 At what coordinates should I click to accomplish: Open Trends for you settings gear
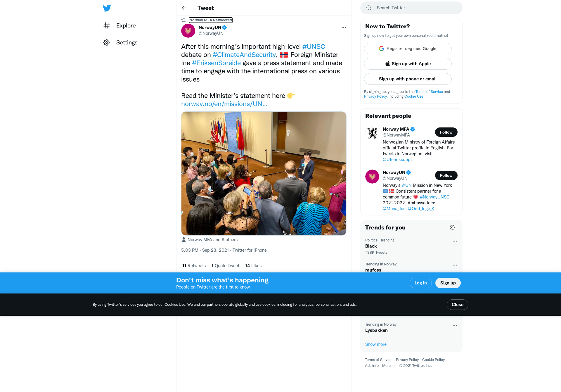452,227
